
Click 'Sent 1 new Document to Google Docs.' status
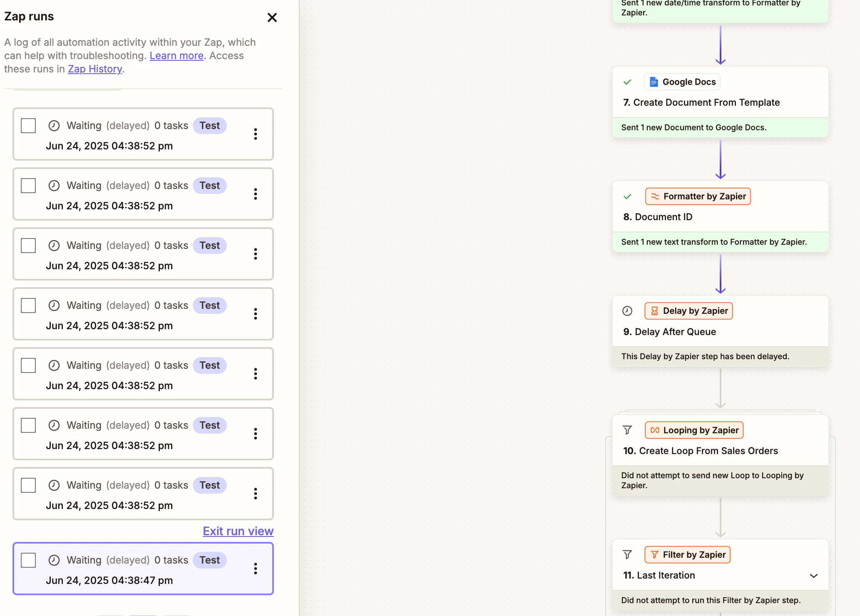693,127
